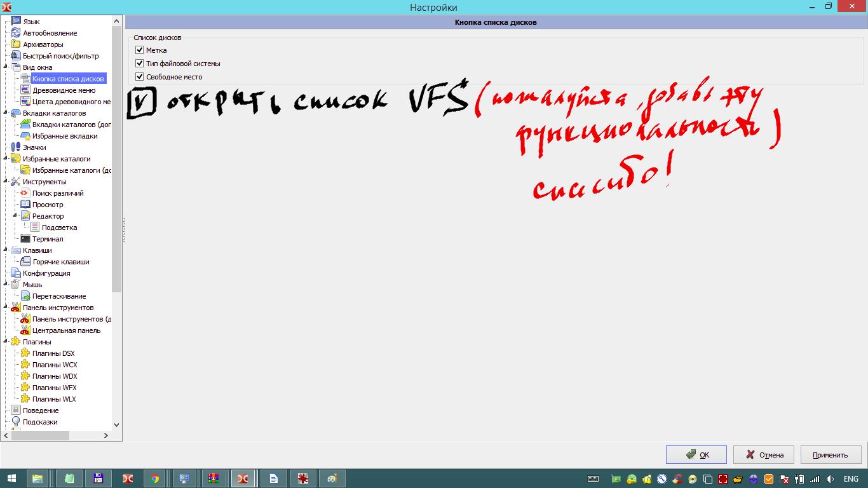
Task: Click the Подсказки lightbulb icon
Action: tap(16, 422)
